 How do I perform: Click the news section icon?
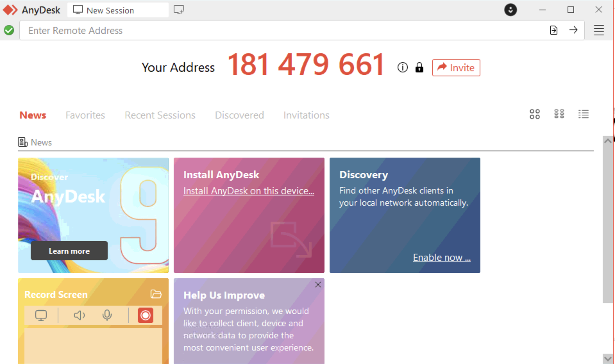[x=22, y=142]
